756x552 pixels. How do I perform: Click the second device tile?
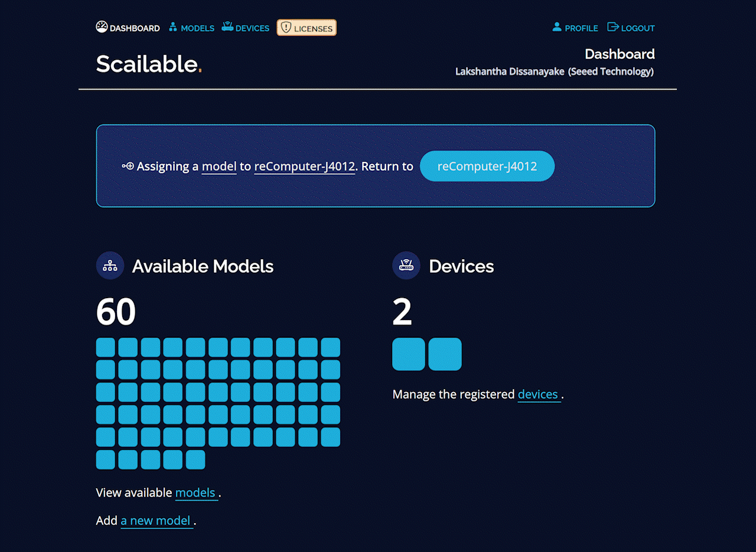(x=445, y=354)
